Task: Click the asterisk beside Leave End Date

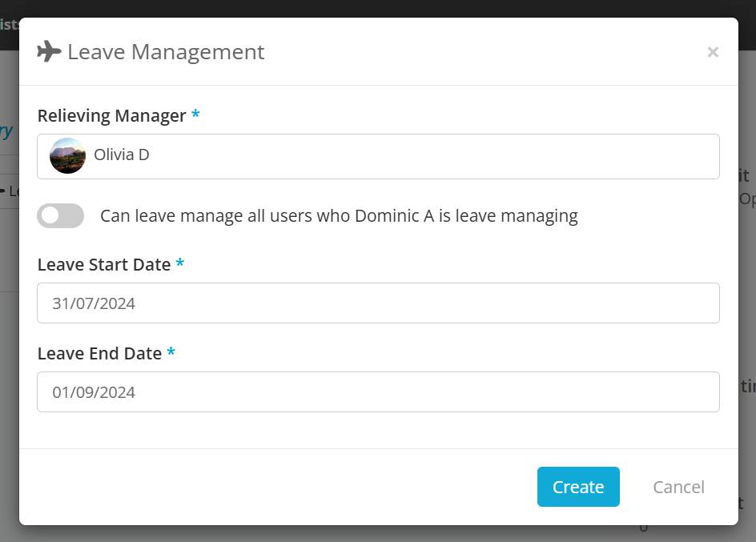Action: (171, 353)
